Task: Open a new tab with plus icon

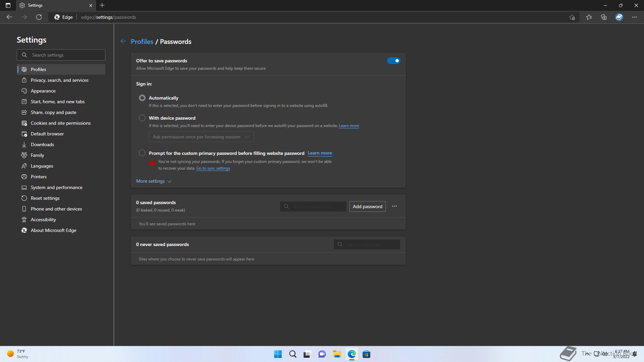Action: (x=102, y=5)
